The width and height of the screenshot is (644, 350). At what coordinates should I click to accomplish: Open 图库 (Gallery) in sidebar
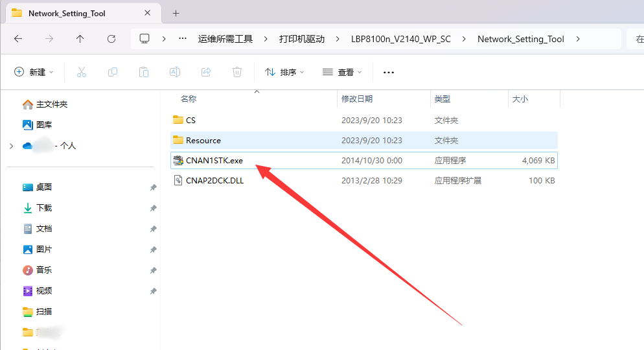(x=37, y=125)
